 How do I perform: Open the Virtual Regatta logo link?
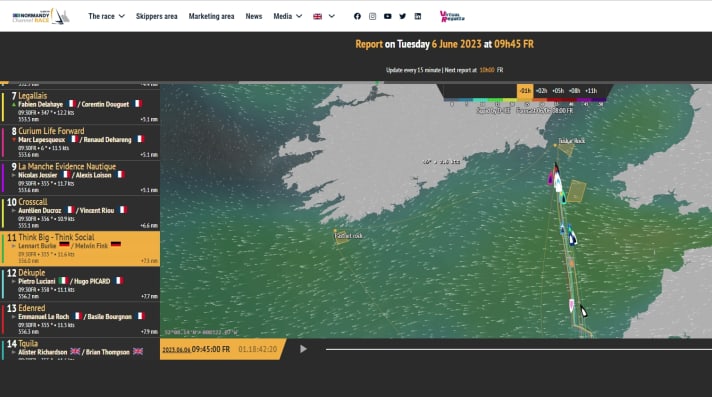tap(452, 16)
